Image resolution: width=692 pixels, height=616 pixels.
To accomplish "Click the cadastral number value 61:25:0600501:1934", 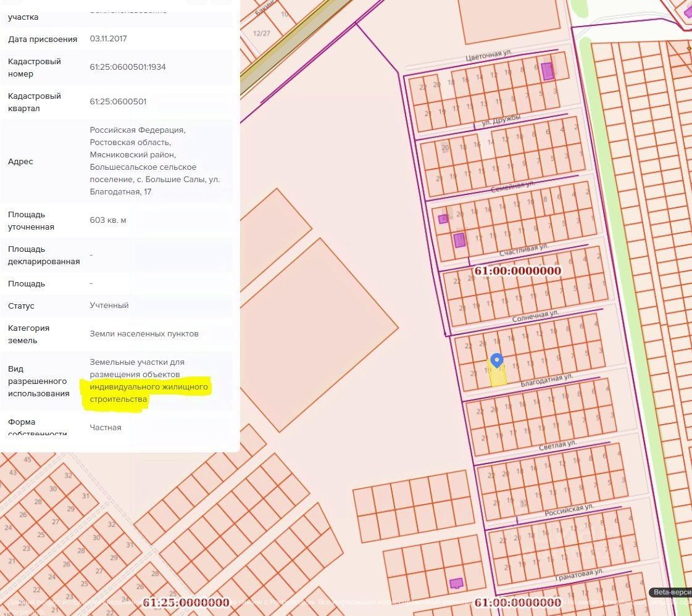I will [128, 67].
